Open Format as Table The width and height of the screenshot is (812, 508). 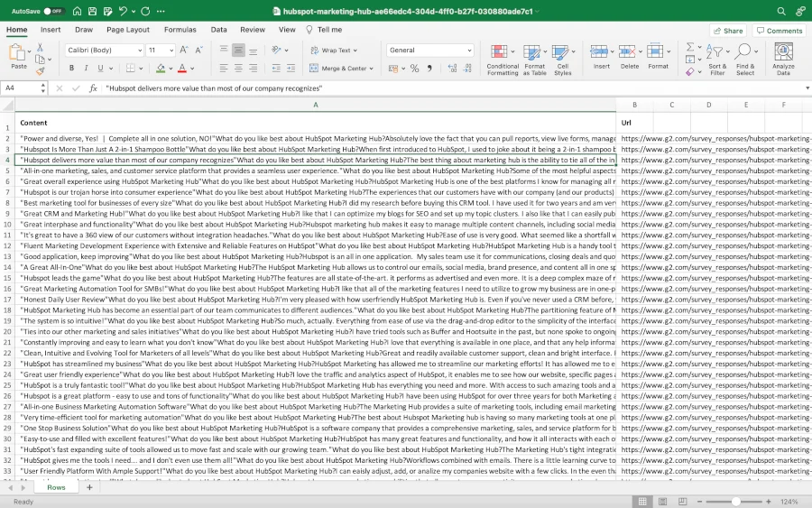534,60
